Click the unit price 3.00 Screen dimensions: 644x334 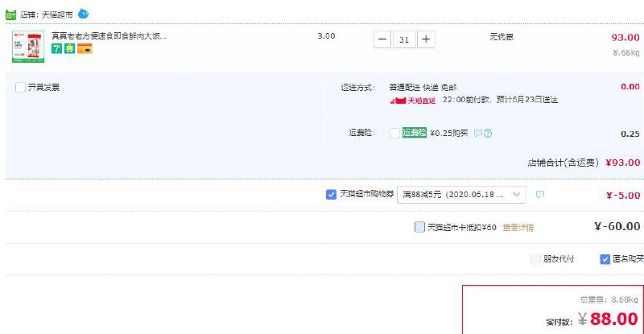(326, 36)
